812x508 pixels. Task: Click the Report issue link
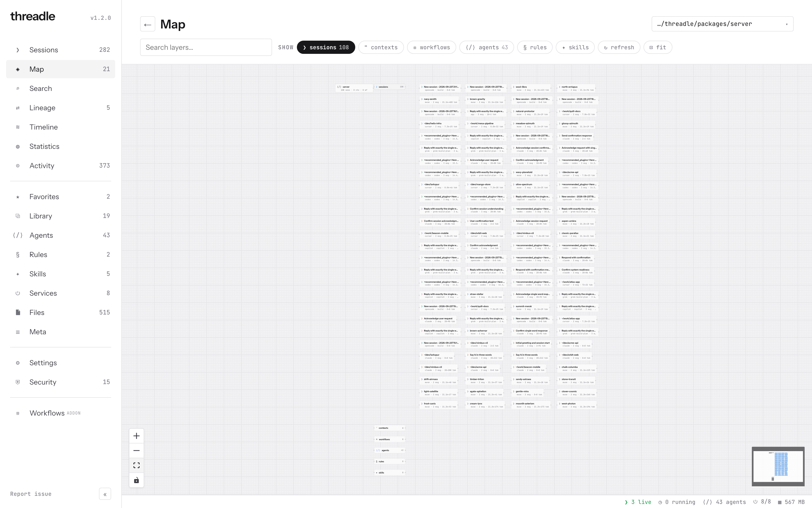coord(31,494)
